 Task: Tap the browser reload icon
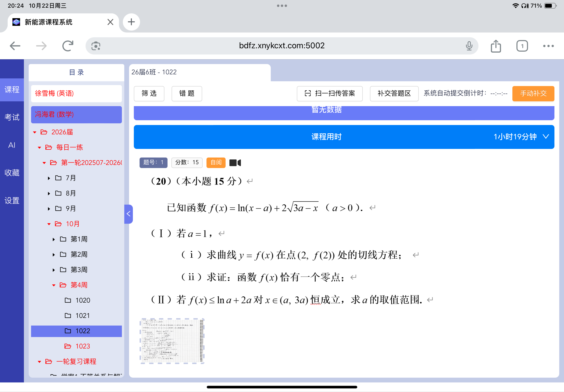(68, 46)
